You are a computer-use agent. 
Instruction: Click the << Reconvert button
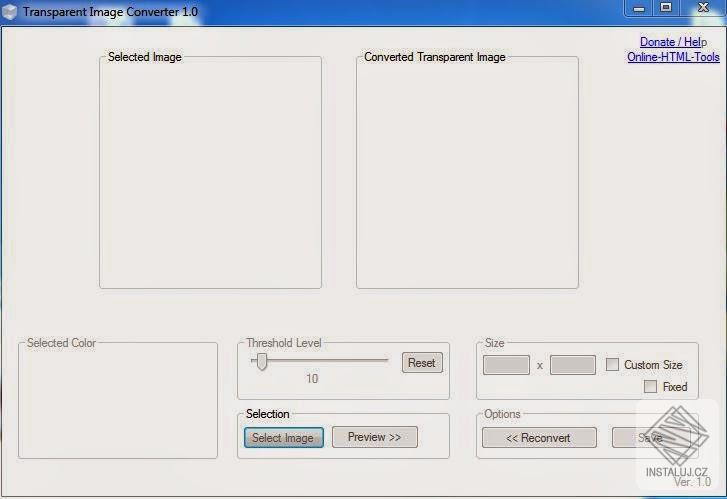coord(539,438)
